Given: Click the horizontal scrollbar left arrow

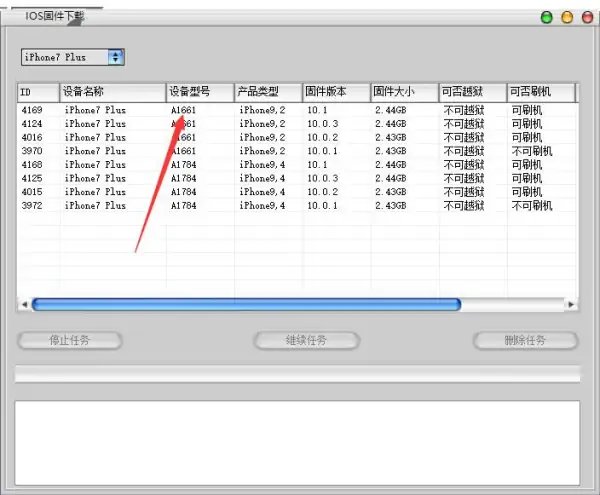Looking at the screenshot, I should pos(24,305).
